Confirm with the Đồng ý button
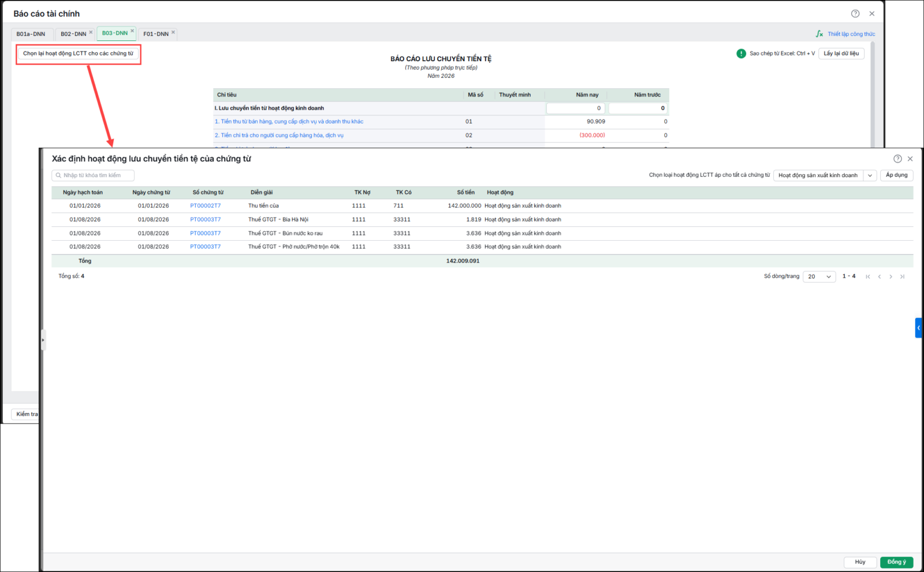 (897, 562)
